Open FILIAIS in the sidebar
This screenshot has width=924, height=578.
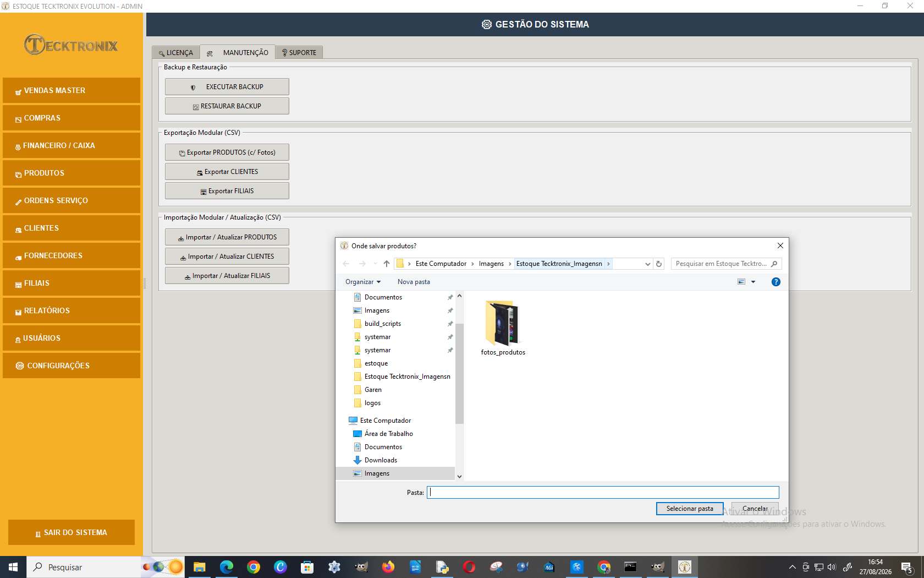[x=71, y=283]
